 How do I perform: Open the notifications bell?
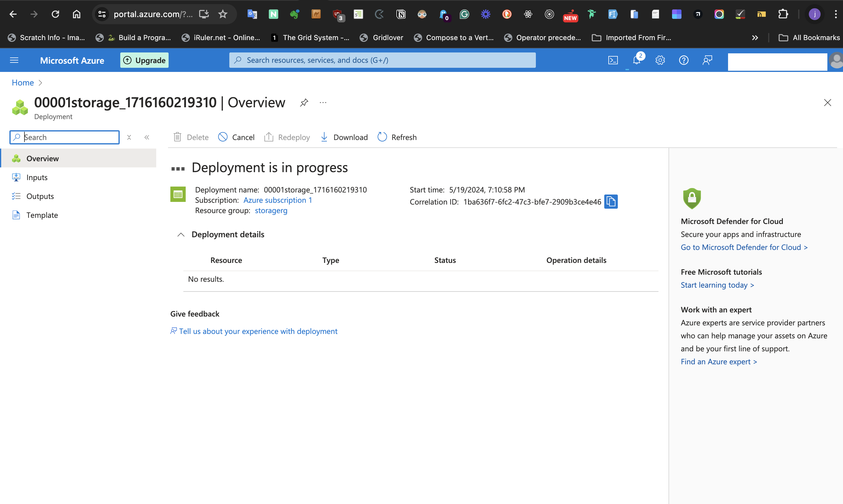point(637,60)
